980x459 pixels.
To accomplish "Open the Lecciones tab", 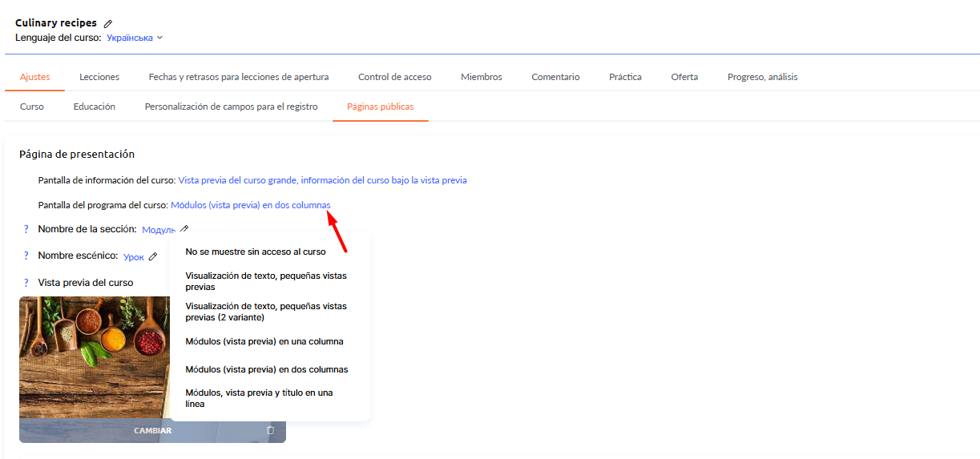I will [x=99, y=77].
